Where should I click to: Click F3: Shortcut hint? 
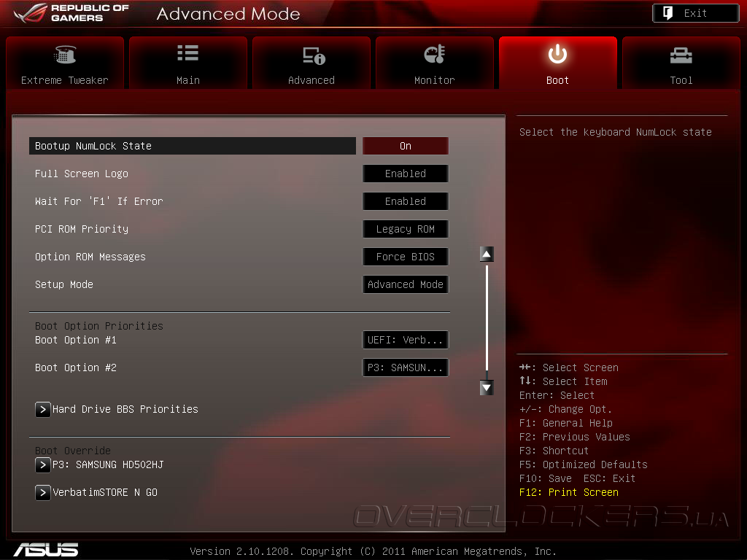click(554, 451)
